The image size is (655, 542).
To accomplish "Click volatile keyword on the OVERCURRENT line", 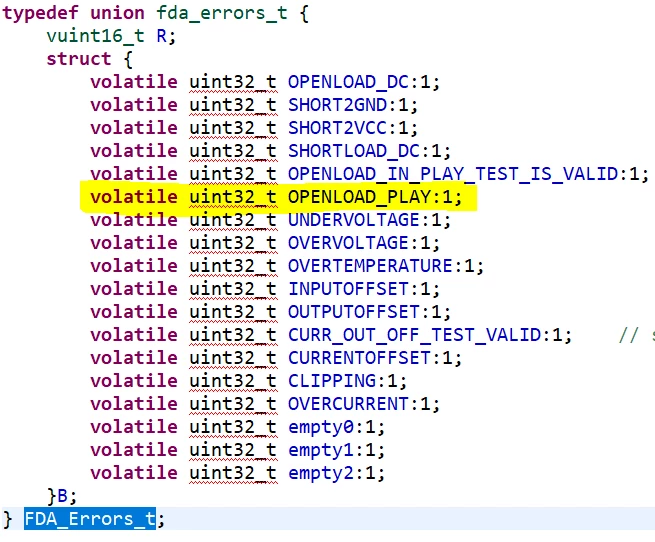I will pyautogui.click(x=134, y=404).
